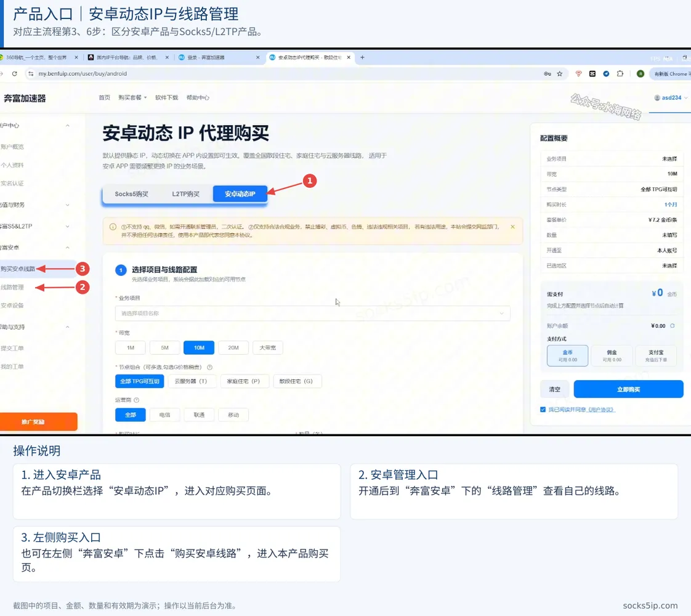
Task: Open the 《用户协议》 link
Action: (600, 410)
